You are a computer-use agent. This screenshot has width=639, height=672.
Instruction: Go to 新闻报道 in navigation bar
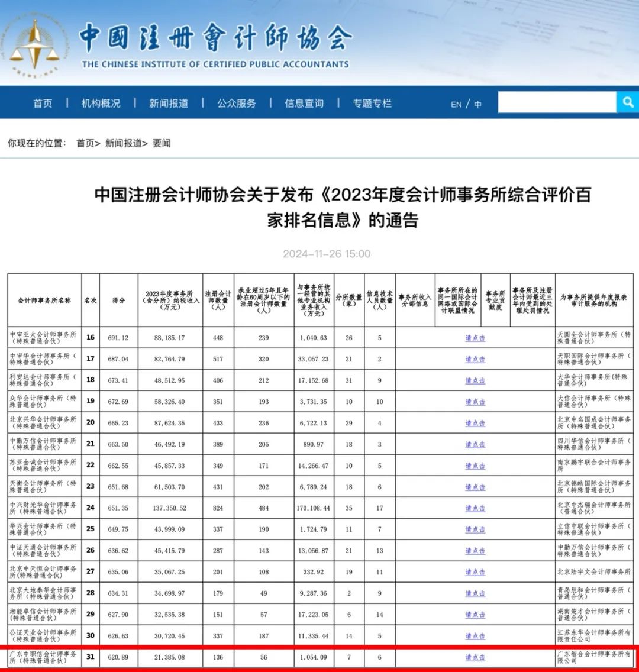point(169,103)
